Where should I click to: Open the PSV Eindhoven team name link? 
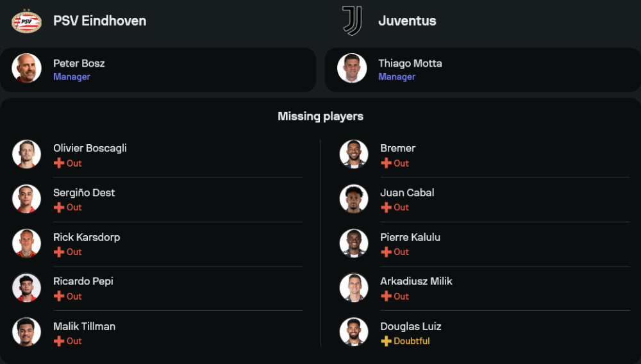[x=99, y=21]
